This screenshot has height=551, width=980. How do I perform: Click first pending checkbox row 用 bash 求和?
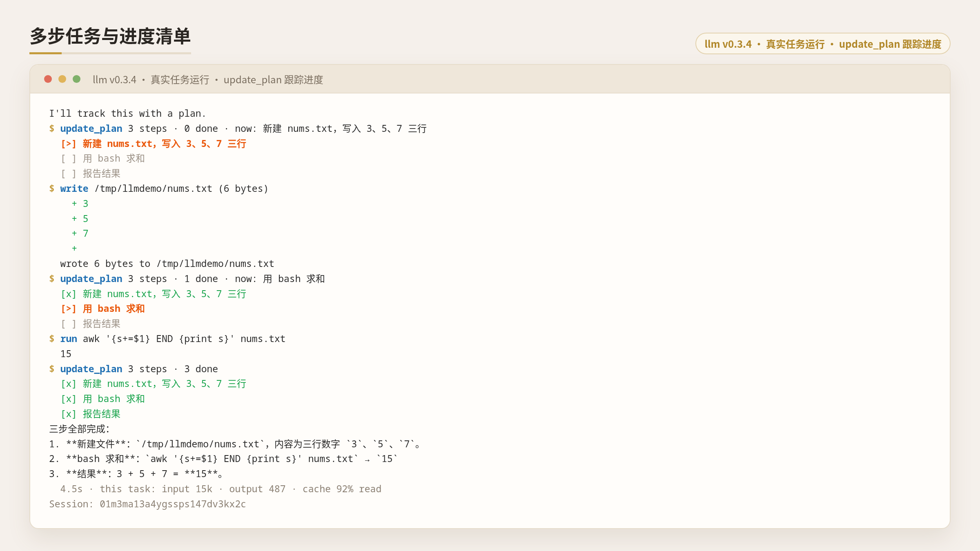pos(103,158)
